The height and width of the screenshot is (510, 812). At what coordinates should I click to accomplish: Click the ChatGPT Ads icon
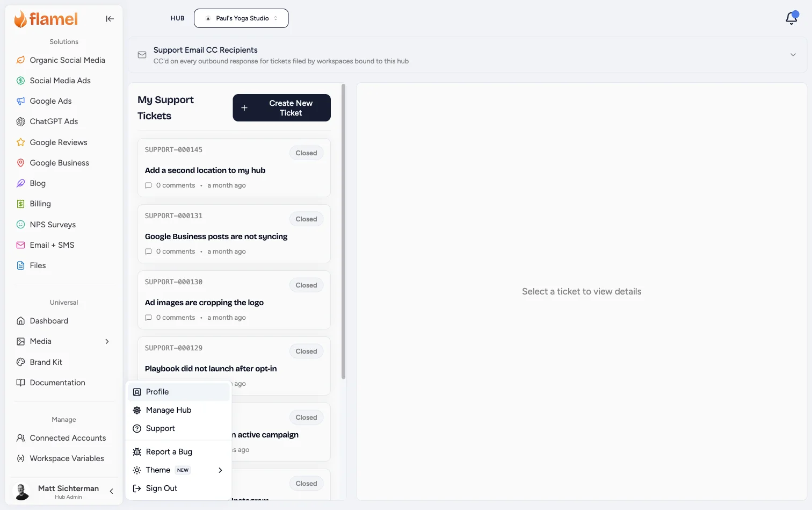pos(20,121)
